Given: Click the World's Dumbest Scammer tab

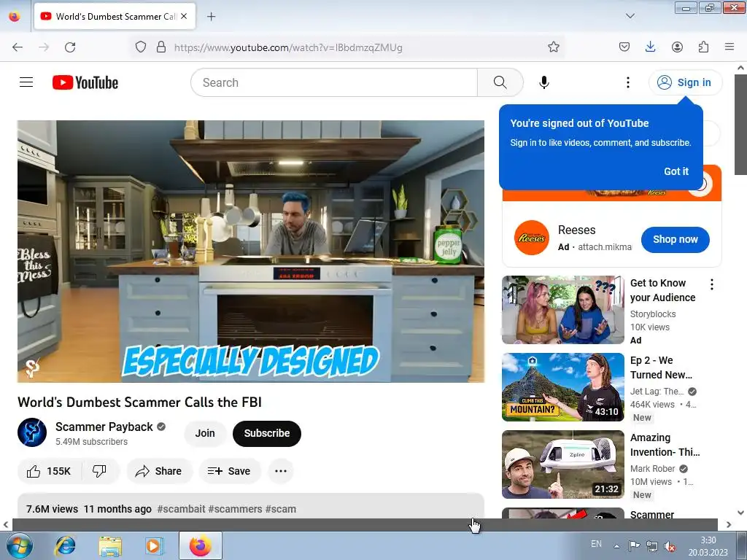Looking at the screenshot, I should (x=115, y=16).
